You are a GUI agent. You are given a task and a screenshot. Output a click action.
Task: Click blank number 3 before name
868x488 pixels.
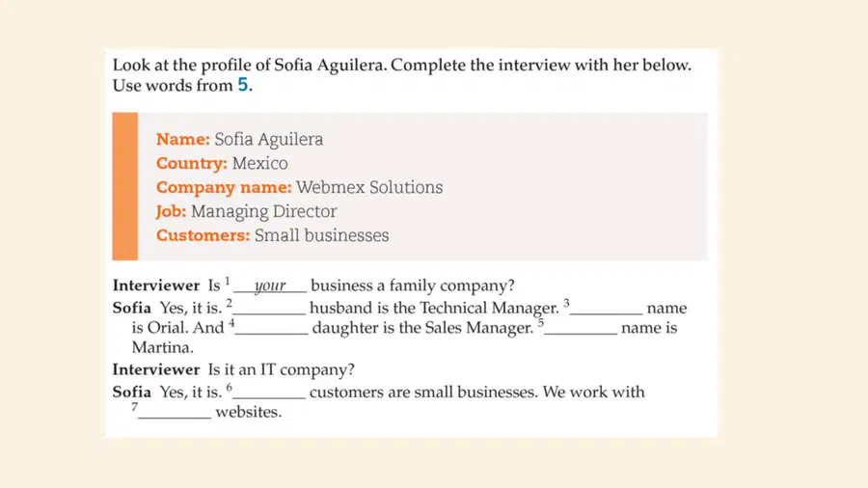607,309
